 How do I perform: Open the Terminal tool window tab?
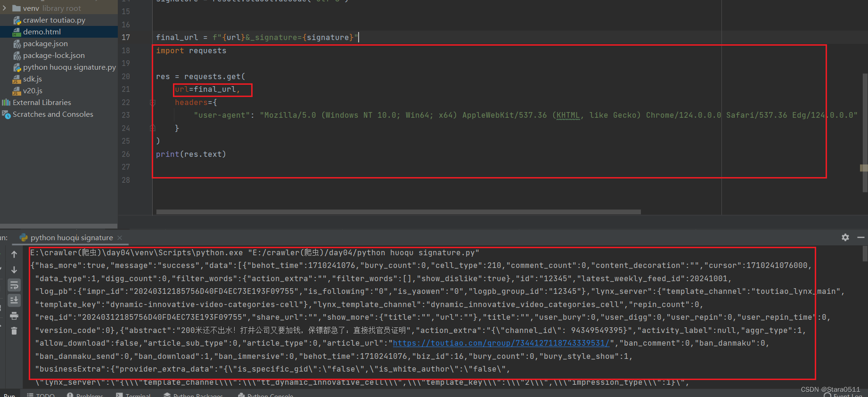click(133, 395)
